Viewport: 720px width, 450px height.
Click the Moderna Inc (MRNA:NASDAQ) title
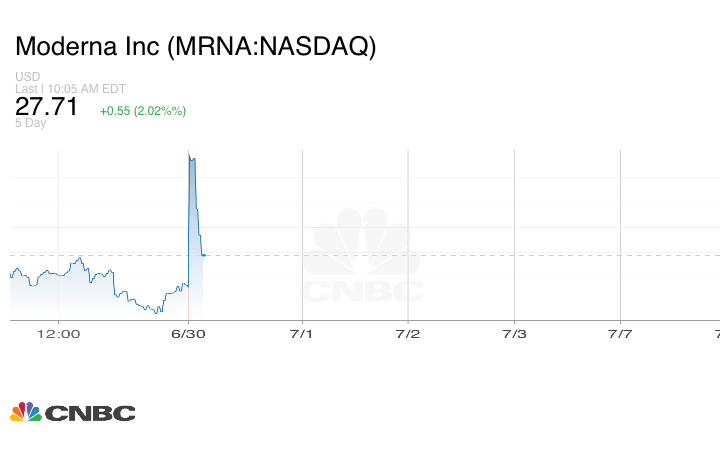pos(195,47)
